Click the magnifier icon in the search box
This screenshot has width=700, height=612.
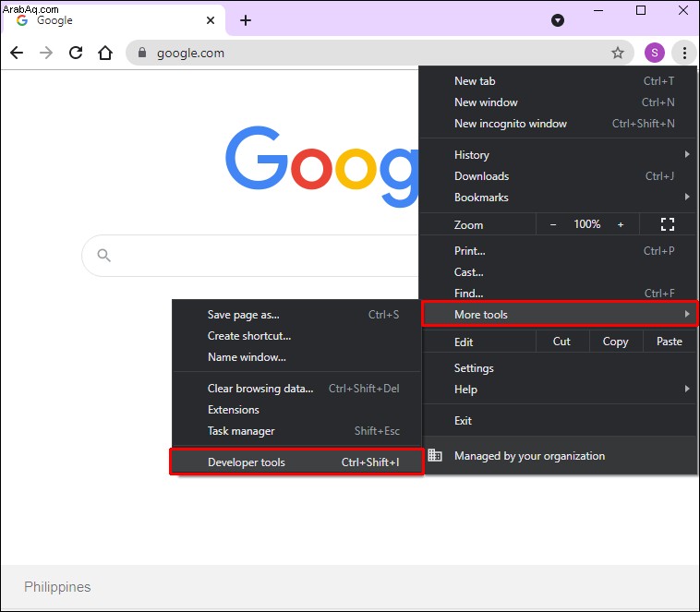click(103, 256)
